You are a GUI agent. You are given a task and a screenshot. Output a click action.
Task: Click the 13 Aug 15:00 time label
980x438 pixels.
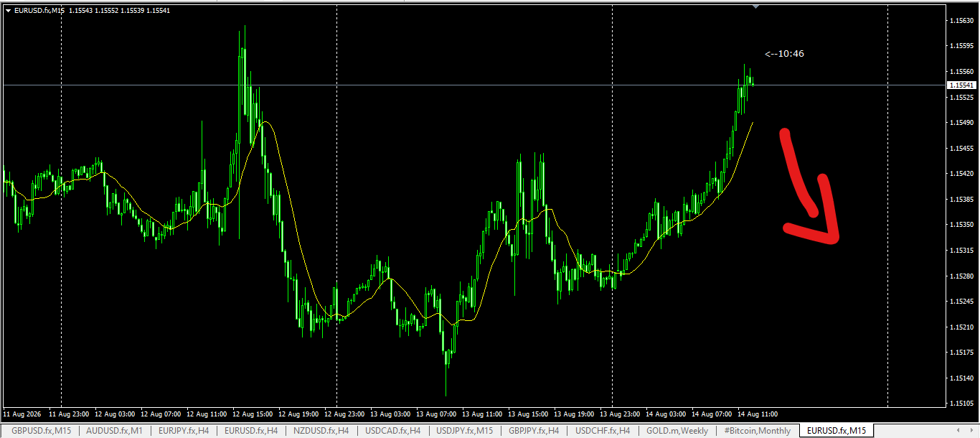(x=528, y=414)
